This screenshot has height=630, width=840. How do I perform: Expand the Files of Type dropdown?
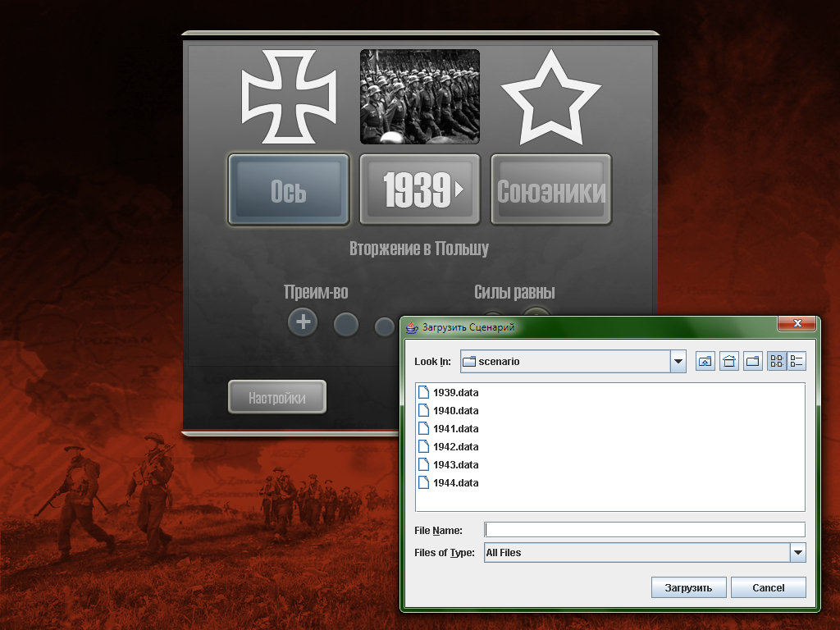pyautogui.click(x=797, y=553)
